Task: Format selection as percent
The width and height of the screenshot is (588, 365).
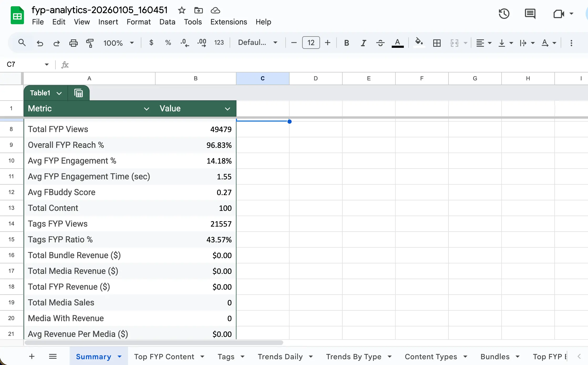Action: tap(168, 43)
